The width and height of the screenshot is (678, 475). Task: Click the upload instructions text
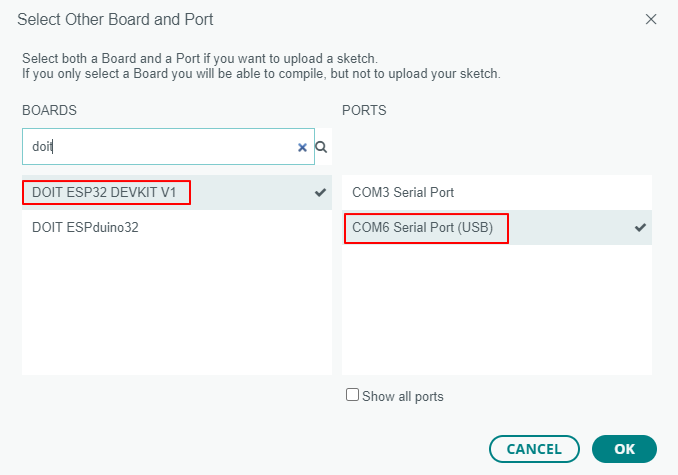coord(261,66)
